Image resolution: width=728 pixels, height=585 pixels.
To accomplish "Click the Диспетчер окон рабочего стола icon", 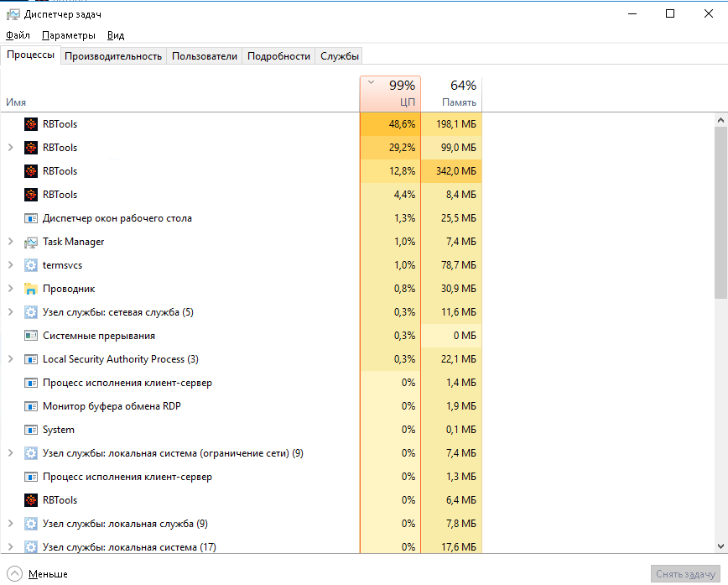I will (31, 218).
